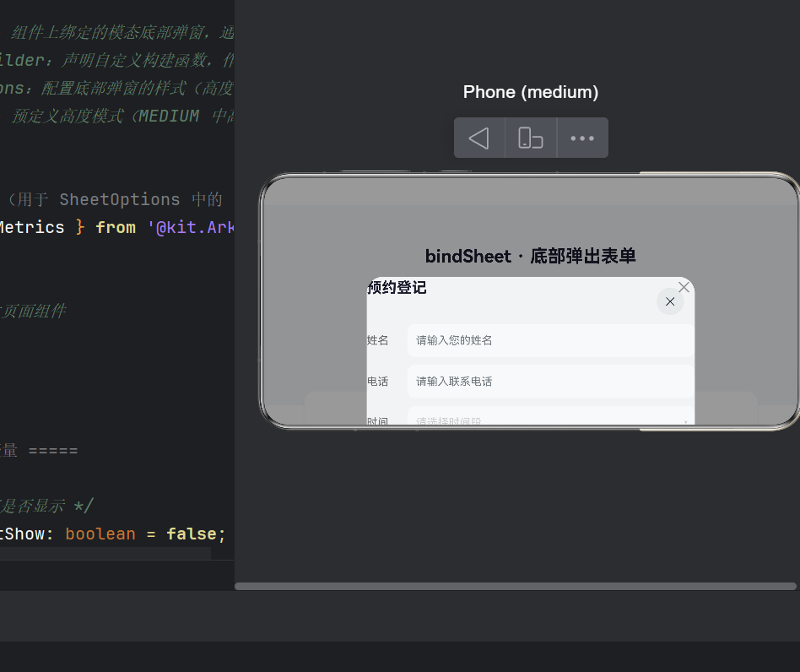Open the 请选择时间段 time dropdown

[x=550, y=416]
